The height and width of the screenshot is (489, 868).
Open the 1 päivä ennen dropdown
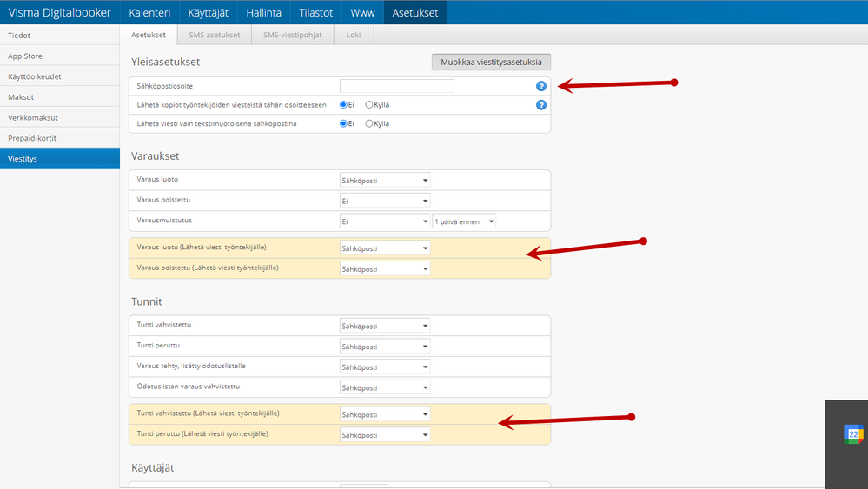tap(464, 221)
